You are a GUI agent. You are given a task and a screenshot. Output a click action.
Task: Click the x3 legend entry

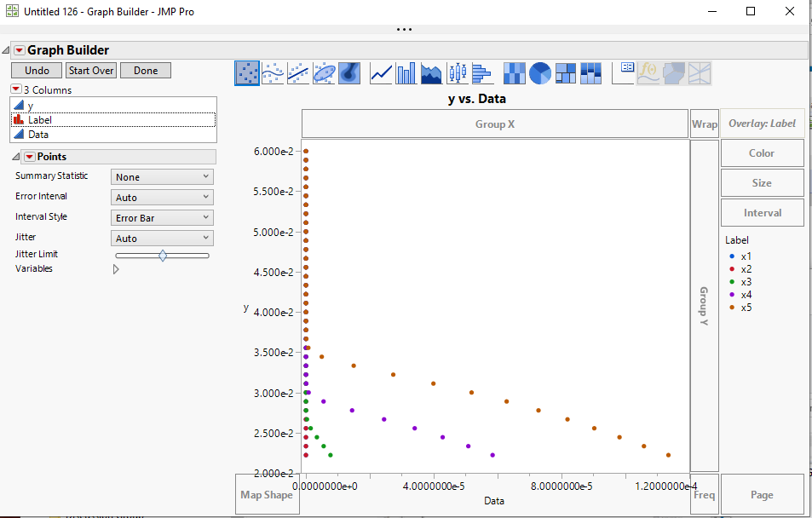(x=745, y=281)
